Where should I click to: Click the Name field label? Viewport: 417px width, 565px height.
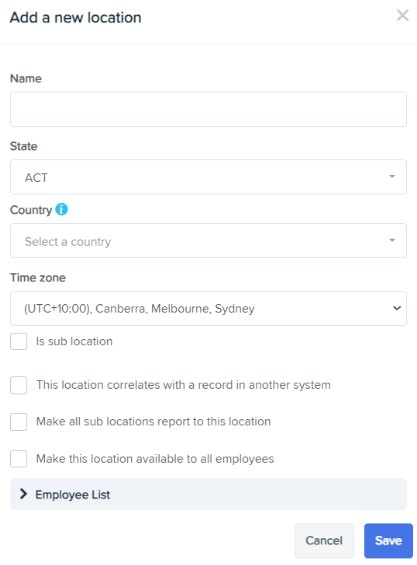(x=26, y=78)
